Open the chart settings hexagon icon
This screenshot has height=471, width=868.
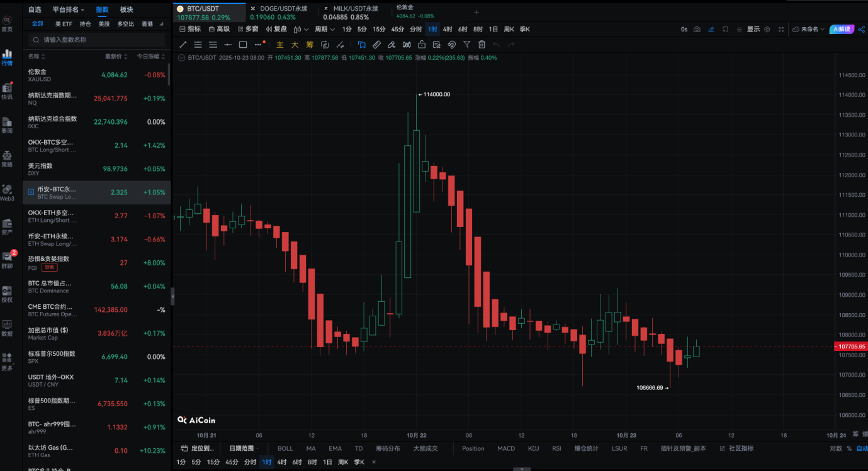pyautogui.click(x=767, y=29)
